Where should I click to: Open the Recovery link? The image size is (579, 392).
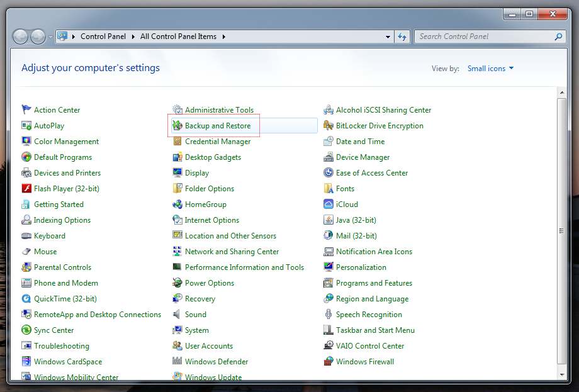pos(200,299)
